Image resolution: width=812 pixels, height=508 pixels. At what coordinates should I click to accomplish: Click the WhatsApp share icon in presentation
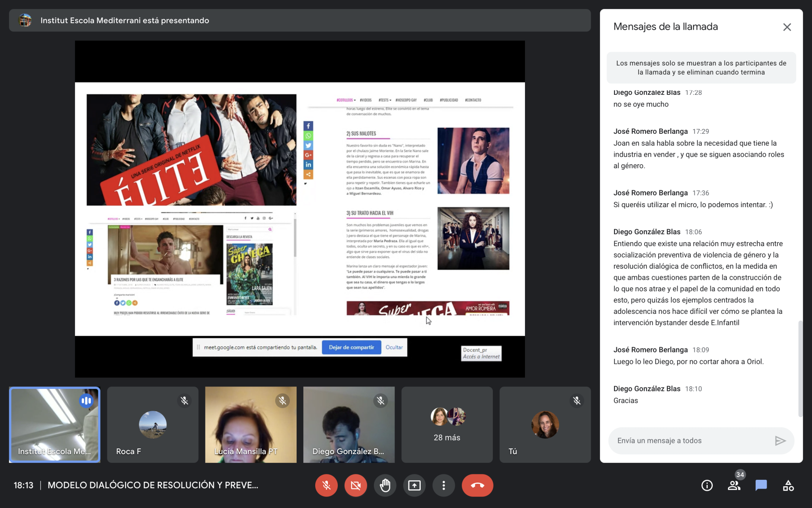(x=308, y=136)
